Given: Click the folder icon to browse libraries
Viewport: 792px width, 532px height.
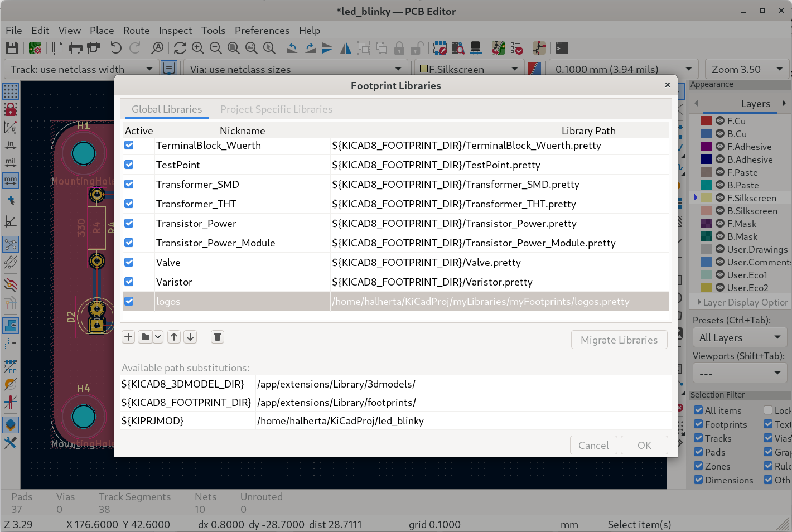Looking at the screenshot, I should coord(145,337).
